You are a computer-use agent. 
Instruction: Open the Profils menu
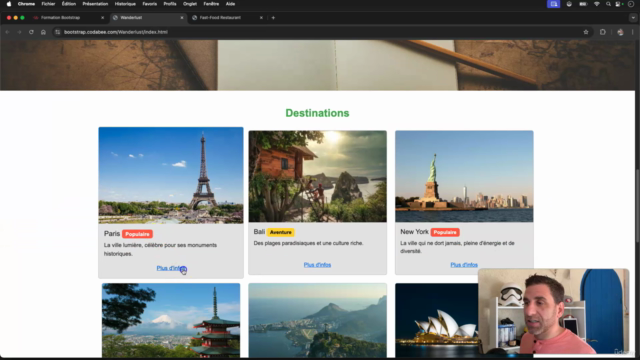[x=170, y=4]
